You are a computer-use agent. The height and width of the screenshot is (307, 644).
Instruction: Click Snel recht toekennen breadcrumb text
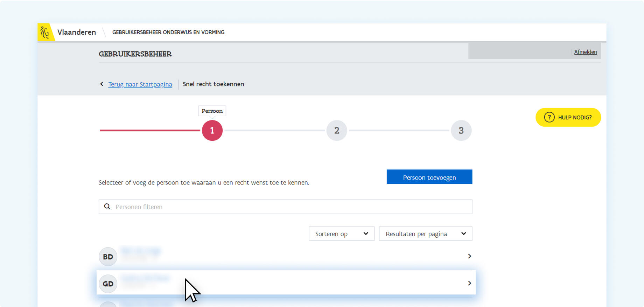click(x=213, y=84)
